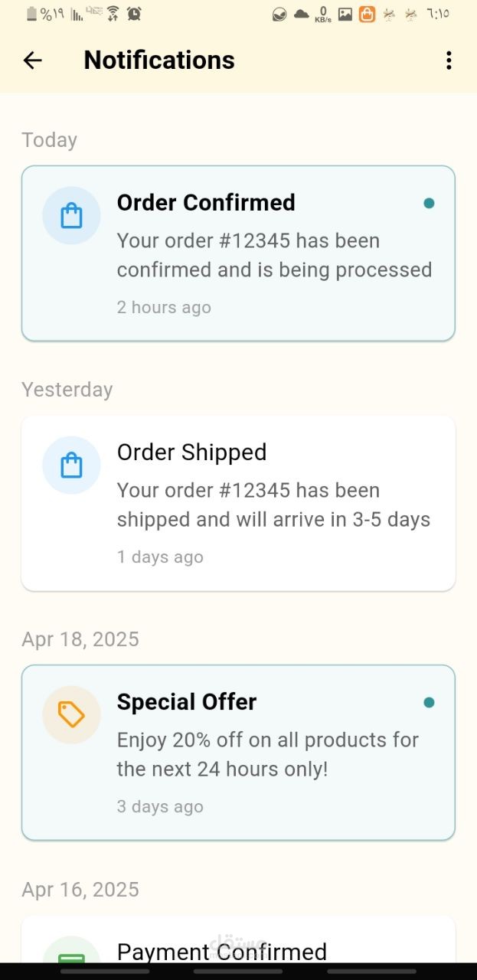Open the Order Confirmed notification title
Image resolution: width=477 pixels, height=980 pixels.
206,203
